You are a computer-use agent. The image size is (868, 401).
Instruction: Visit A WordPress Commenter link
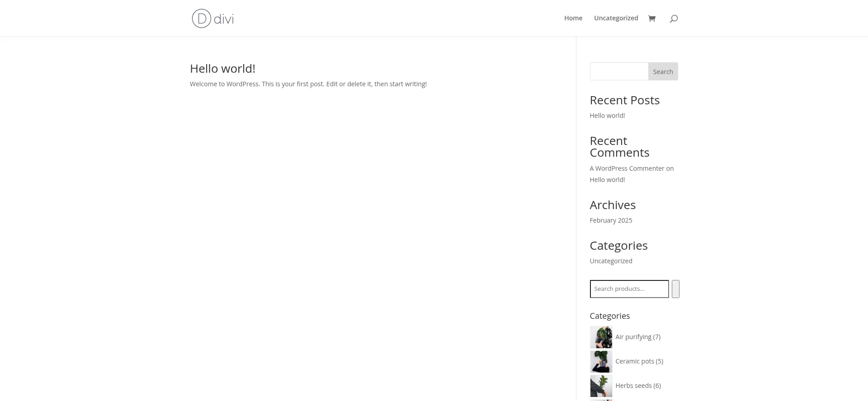coord(627,168)
